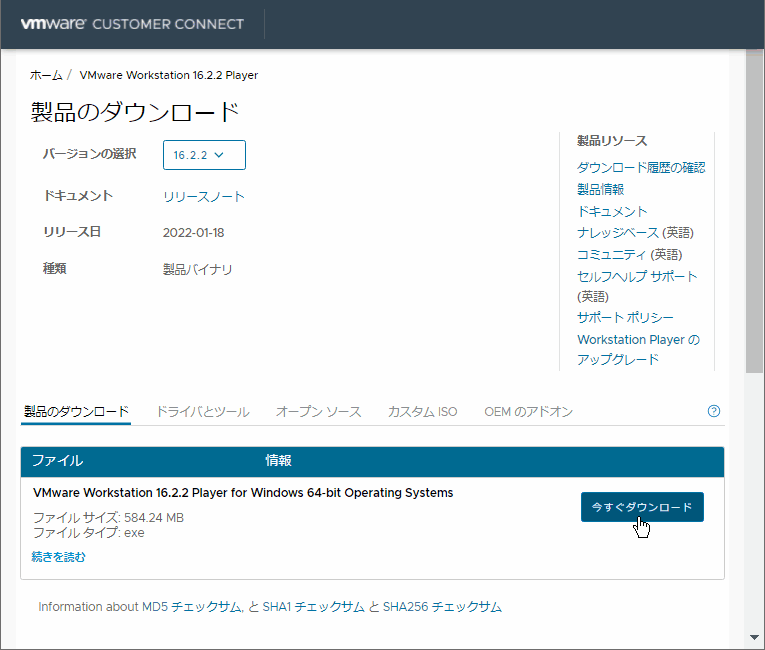Open Workstation Player のアップグレード link
This screenshot has width=765, height=650.
639,349
